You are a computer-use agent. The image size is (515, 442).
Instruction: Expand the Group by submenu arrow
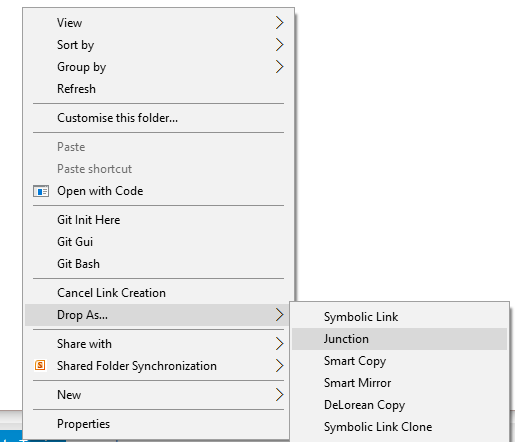click(279, 67)
